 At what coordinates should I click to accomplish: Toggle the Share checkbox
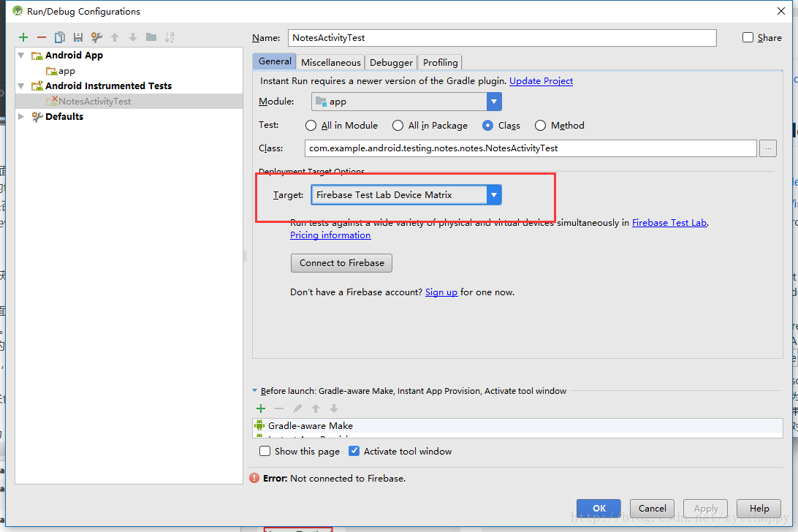click(748, 37)
